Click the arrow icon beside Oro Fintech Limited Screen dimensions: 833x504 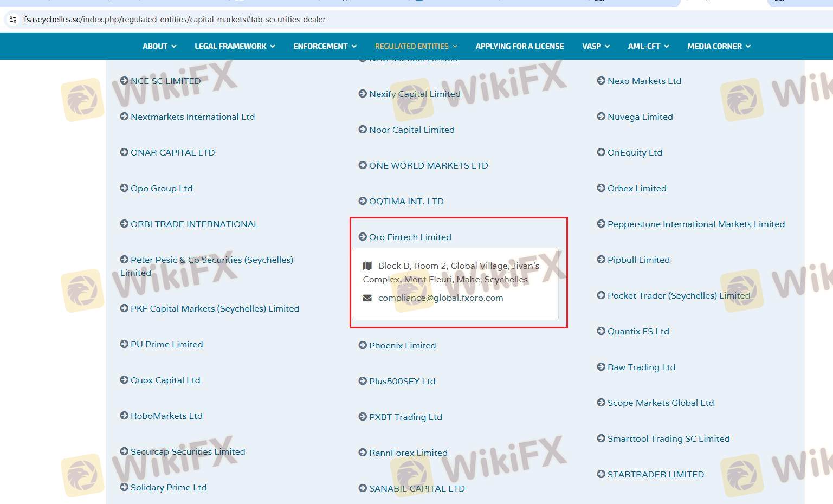click(363, 237)
